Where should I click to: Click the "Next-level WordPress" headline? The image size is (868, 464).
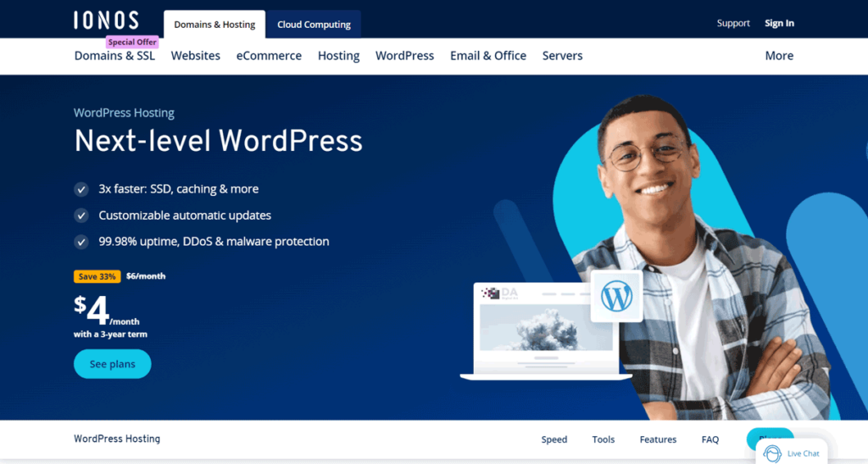click(218, 141)
